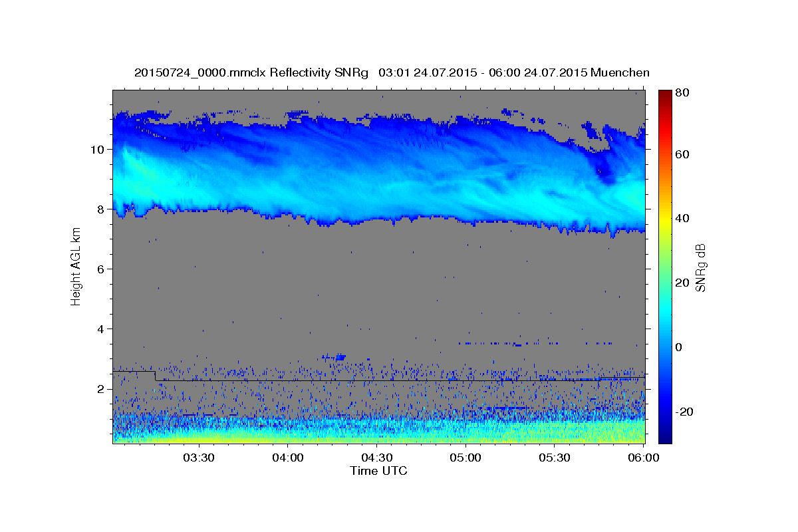The image size is (798, 532).
Task: Click the 8 km height tick label
Action: (x=102, y=209)
